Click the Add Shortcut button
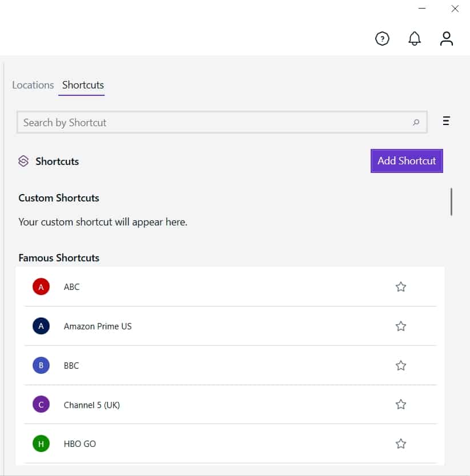This screenshot has height=476, width=470. pos(407,161)
